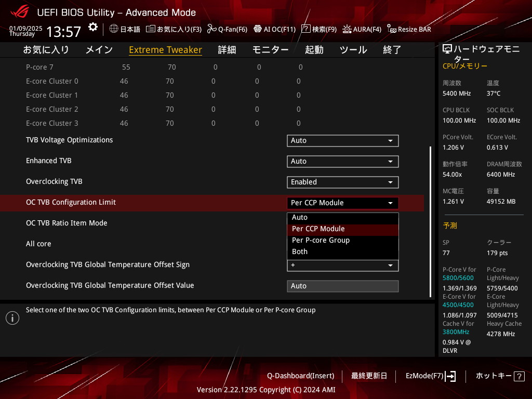Click the Temperature Offset Value Auto field
The image size is (532, 399).
click(342, 286)
